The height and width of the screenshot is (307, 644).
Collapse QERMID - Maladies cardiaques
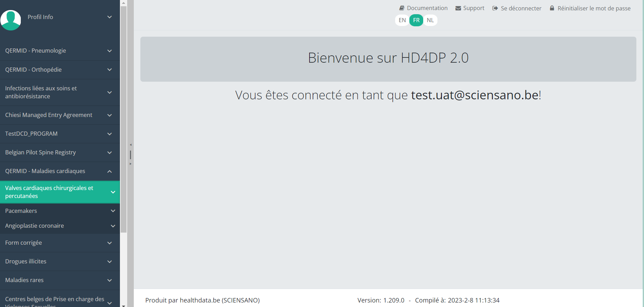point(109,171)
